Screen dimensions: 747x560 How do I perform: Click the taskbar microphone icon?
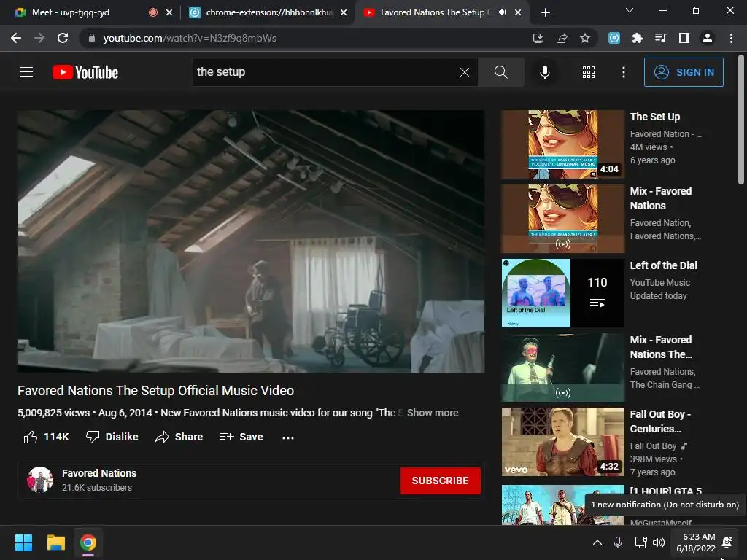click(x=617, y=542)
